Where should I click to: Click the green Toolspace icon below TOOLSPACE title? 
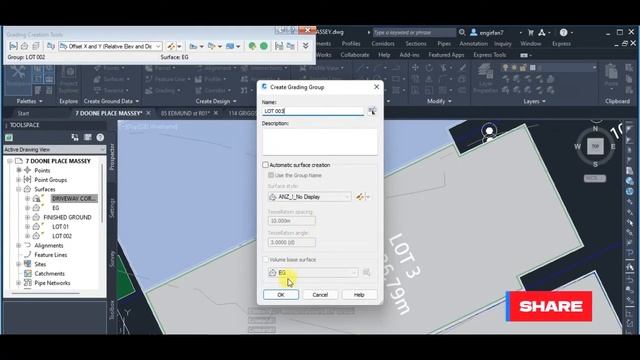(9, 138)
